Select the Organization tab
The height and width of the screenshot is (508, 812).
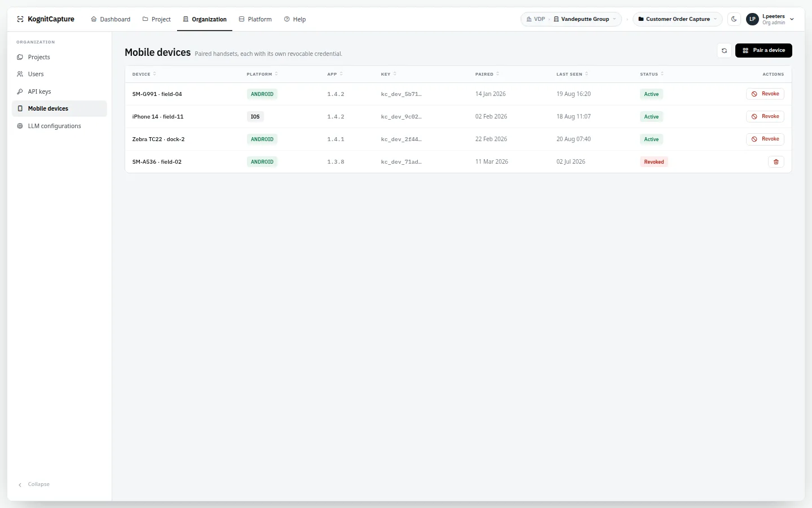tap(205, 19)
